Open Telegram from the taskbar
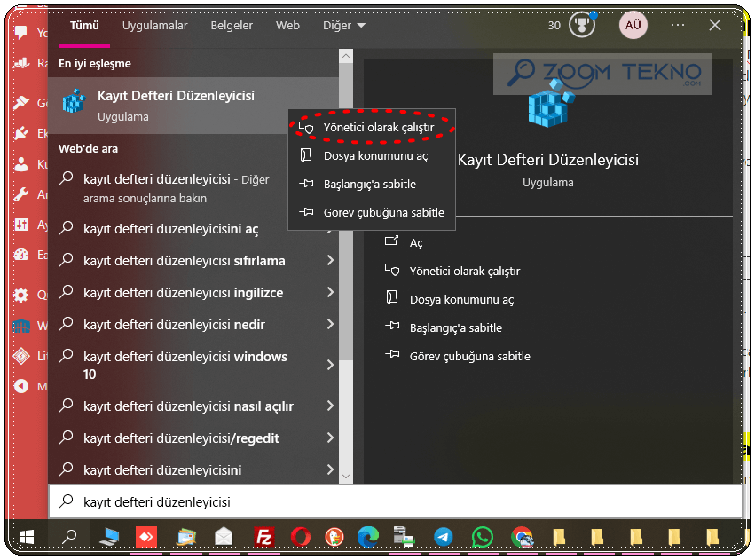The width and height of the screenshot is (755, 560). [x=443, y=536]
